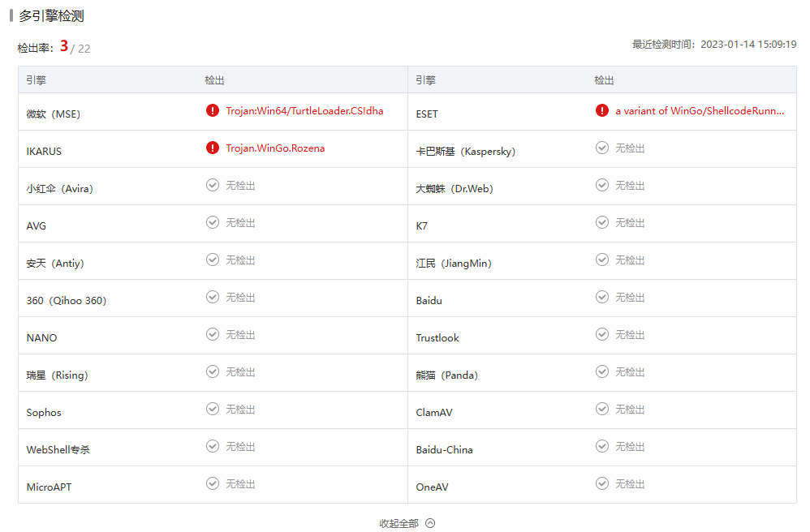Click the left 检出 column header

(x=214, y=80)
